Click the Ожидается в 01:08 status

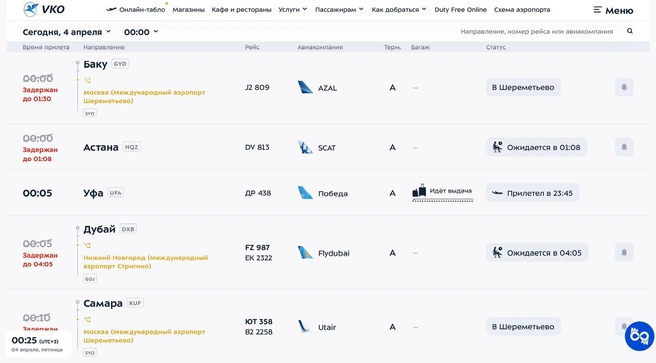[x=536, y=147]
